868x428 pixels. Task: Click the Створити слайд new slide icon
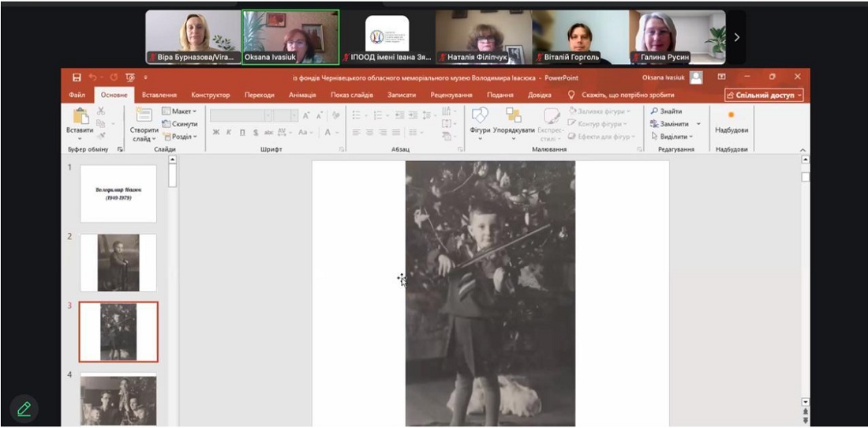[144, 117]
